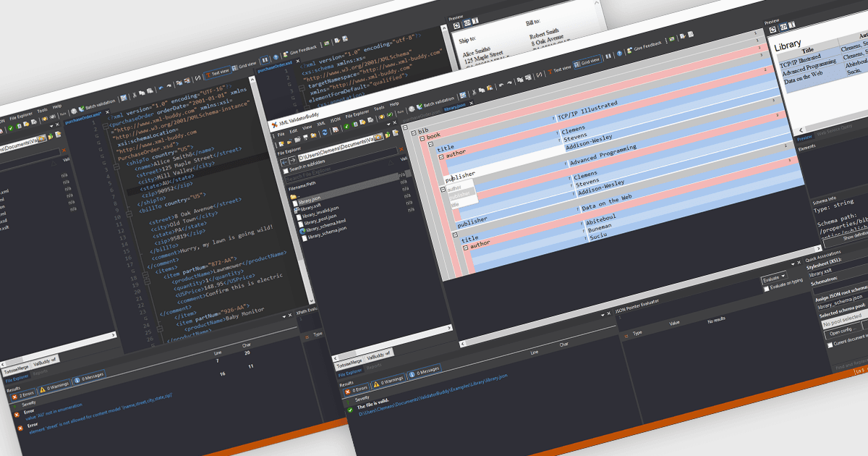Enable Search in subfolders checkbox

click(x=286, y=171)
